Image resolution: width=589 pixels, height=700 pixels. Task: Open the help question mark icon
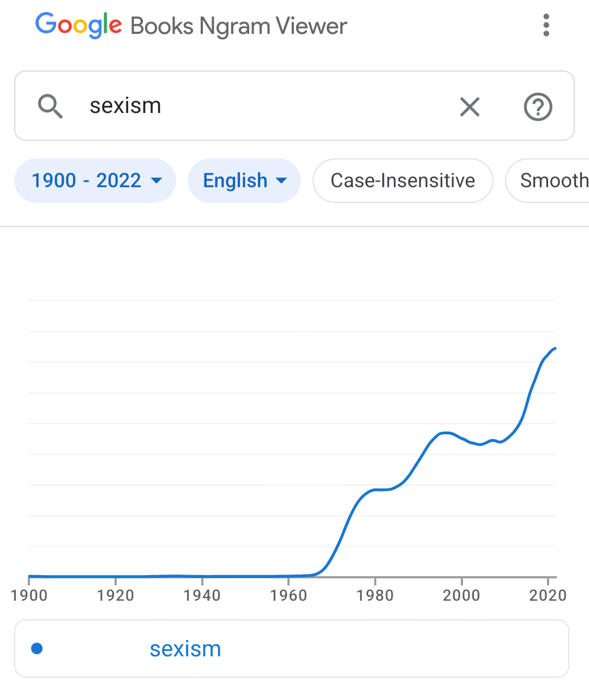538,106
